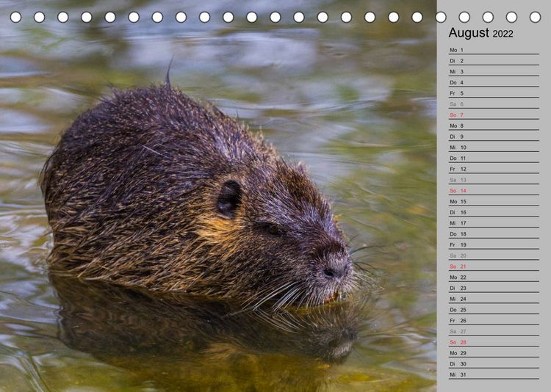Click the nutria photo on the calendar
This screenshot has width=551, height=392.
[218, 196]
